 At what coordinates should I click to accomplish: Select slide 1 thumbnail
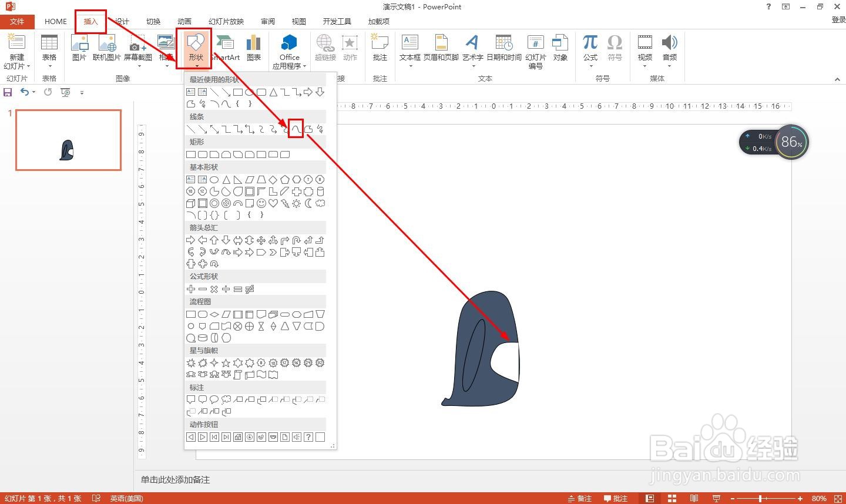69,140
